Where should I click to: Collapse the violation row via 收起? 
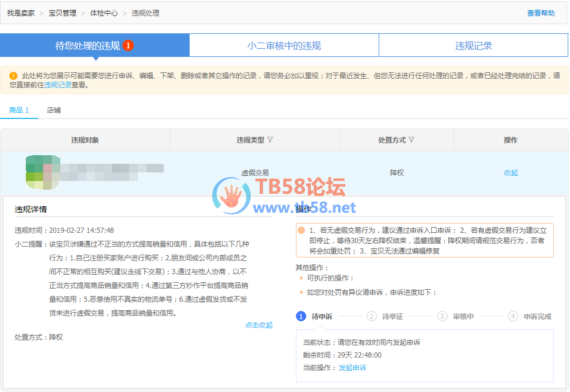tap(510, 173)
